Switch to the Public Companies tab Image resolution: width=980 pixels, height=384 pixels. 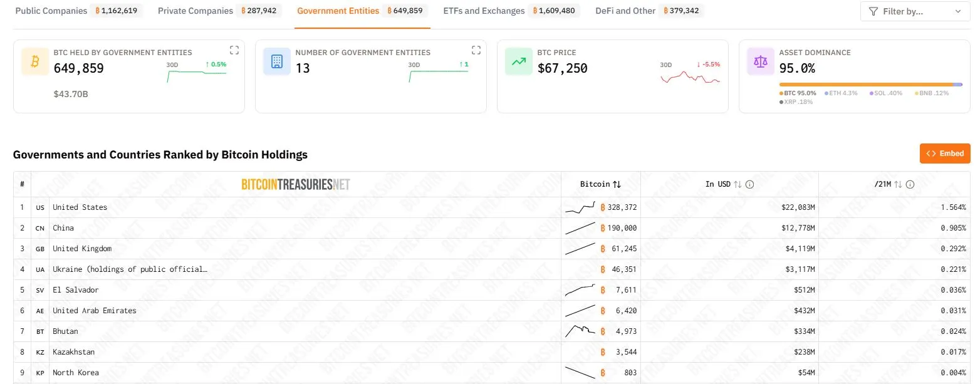tap(51, 11)
